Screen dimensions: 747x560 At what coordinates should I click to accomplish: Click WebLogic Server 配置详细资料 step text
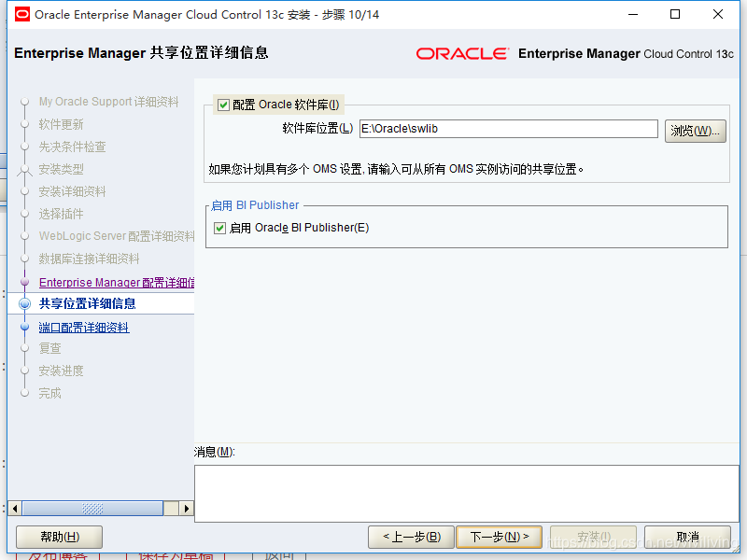(117, 236)
